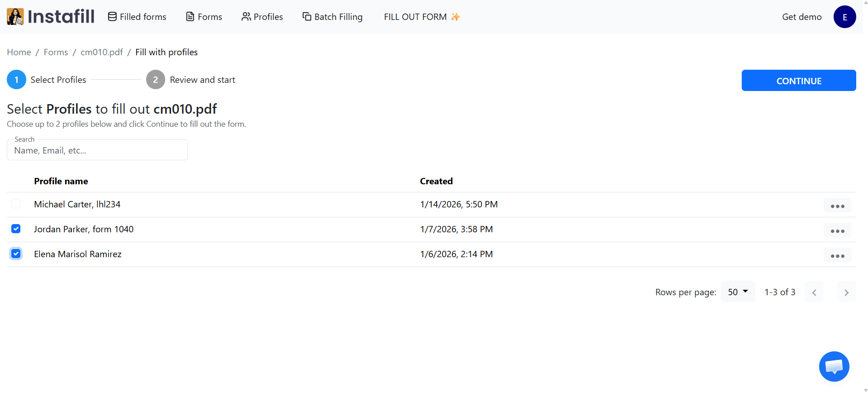Click the Profile name column header
Image resolution: width=868 pixels, height=393 pixels.
point(61,181)
